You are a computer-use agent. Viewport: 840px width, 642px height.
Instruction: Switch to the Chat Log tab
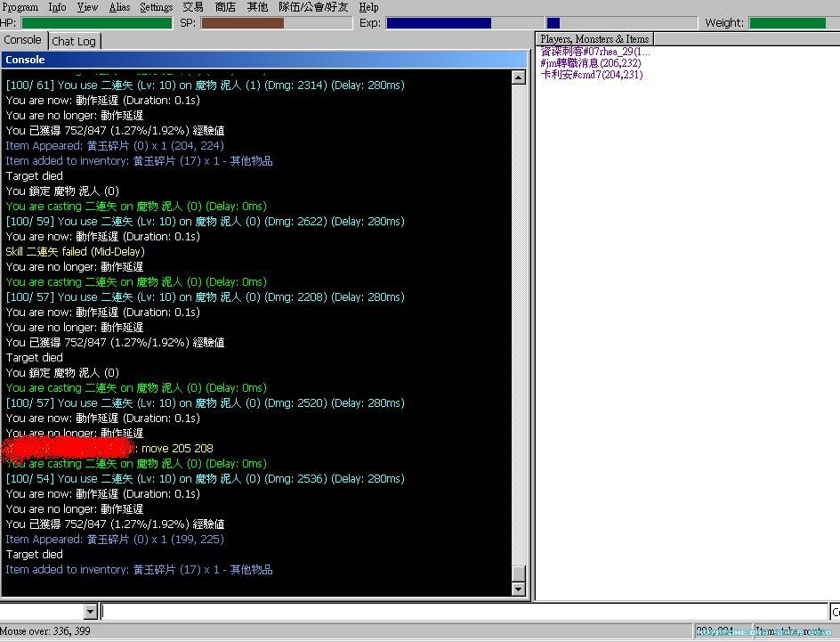(x=74, y=41)
